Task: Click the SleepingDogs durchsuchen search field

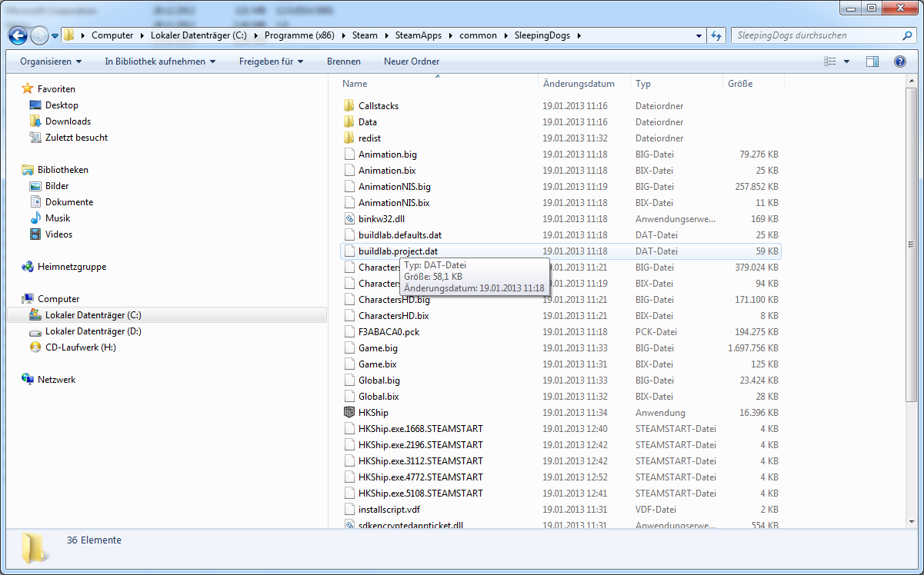Action: click(x=816, y=35)
